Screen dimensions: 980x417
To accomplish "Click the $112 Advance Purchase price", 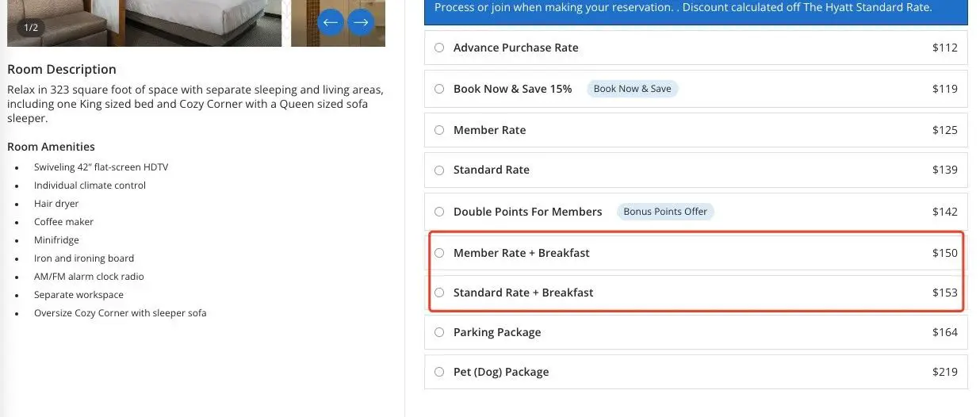I will pos(944,48).
